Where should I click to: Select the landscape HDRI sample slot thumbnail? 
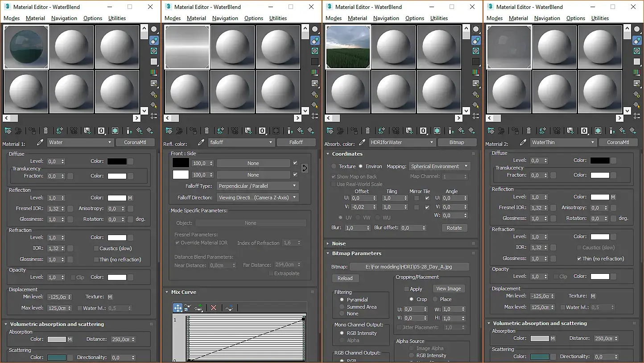(x=348, y=47)
